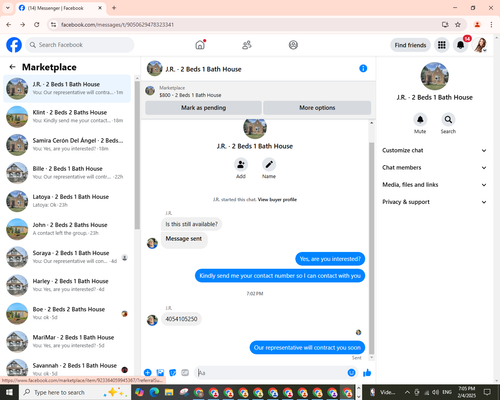Edit the chat Name with pencil icon
The image size is (500, 400).
pos(269,165)
